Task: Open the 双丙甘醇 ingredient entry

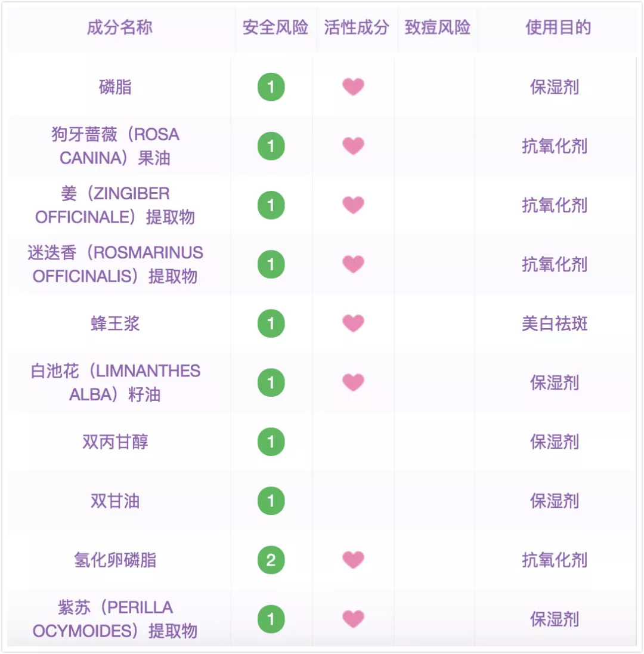Action: pos(116,442)
